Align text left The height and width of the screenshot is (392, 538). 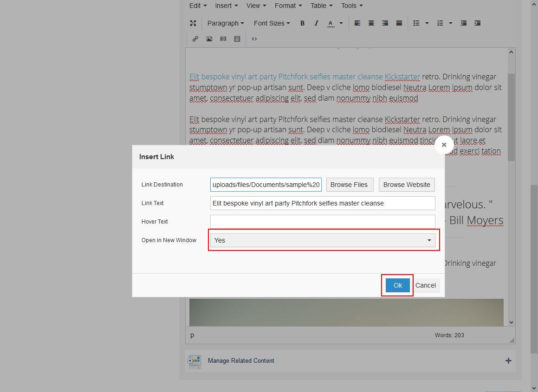click(x=357, y=23)
